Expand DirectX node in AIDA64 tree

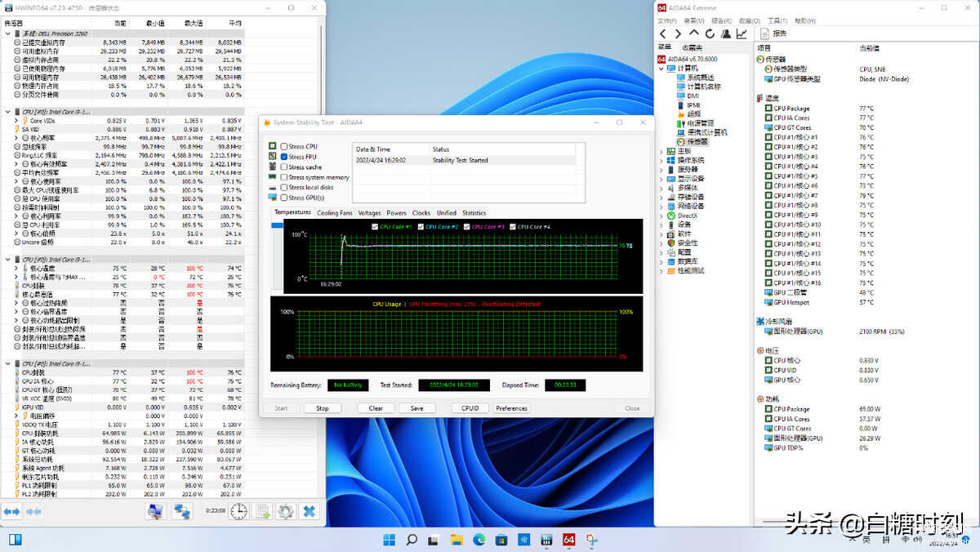661,216
